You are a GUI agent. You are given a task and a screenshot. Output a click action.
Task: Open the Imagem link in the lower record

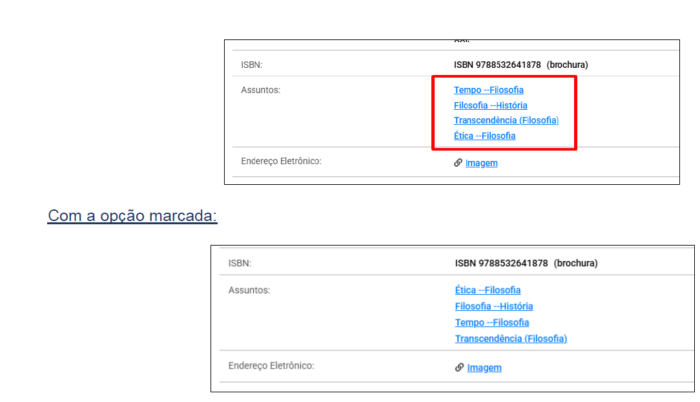[x=484, y=367]
